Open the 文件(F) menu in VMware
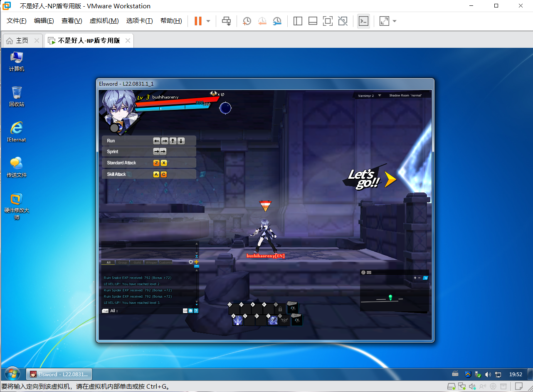The width and height of the screenshot is (533, 392). click(x=17, y=21)
